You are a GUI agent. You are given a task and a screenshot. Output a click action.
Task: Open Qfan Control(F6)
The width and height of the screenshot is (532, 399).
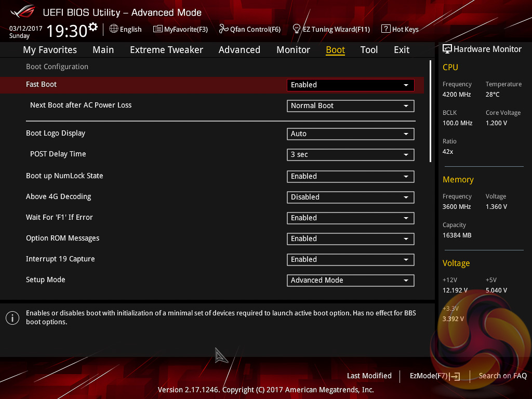pos(250,29)
